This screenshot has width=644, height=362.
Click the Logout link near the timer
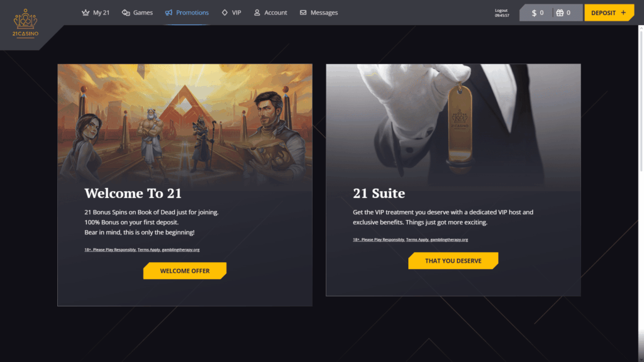coord(501,10)
